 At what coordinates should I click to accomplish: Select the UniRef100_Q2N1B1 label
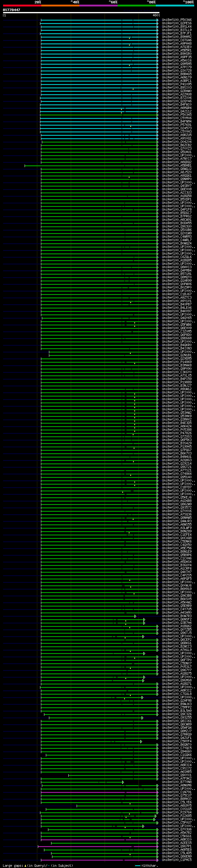tap(176, 355)
